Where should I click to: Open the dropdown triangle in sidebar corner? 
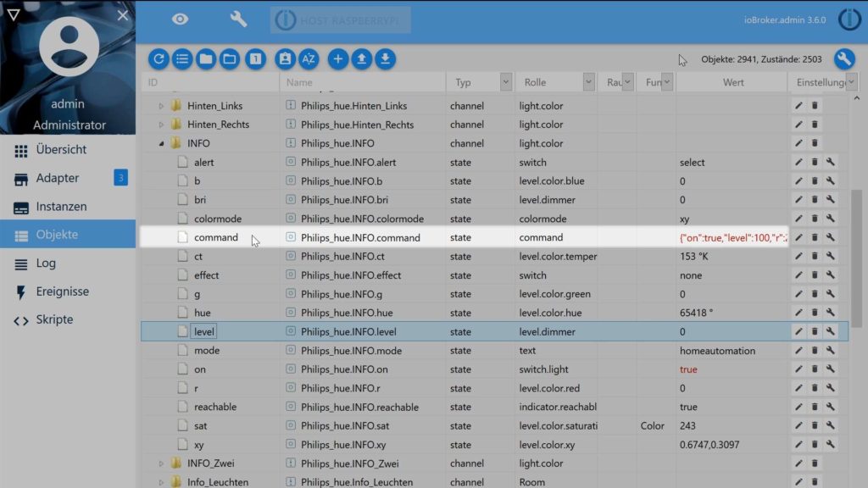coord(14,15)
